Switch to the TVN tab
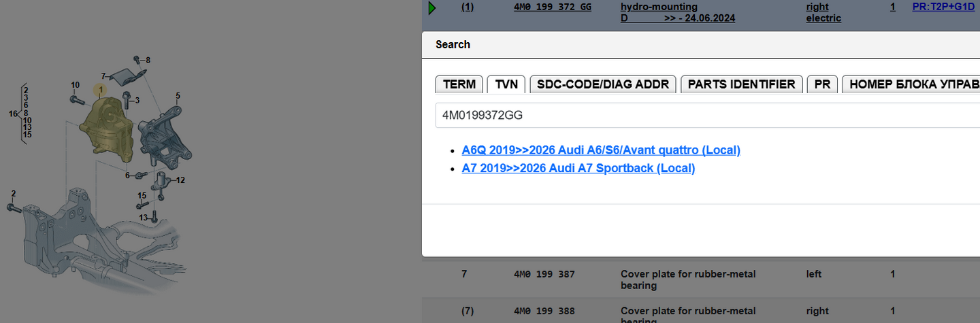The height and width of the screenshot is (323, 980). (506, 84)
